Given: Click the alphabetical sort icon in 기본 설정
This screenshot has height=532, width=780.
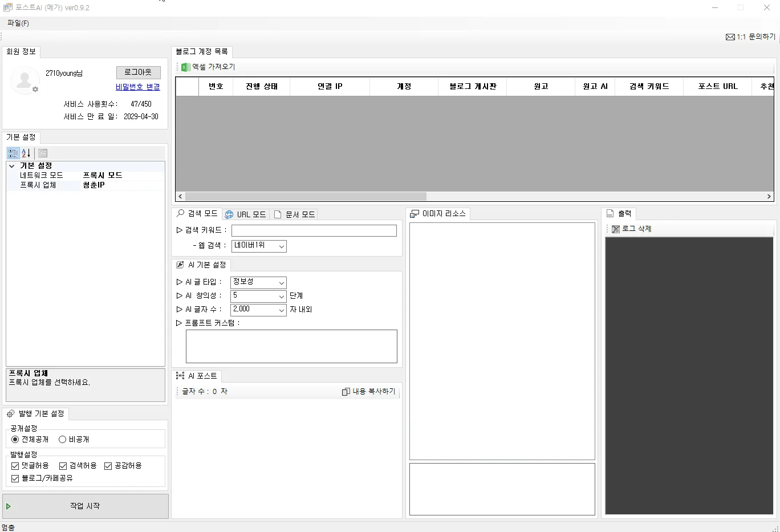Looking at the screenshot, I should pos(26,153).
